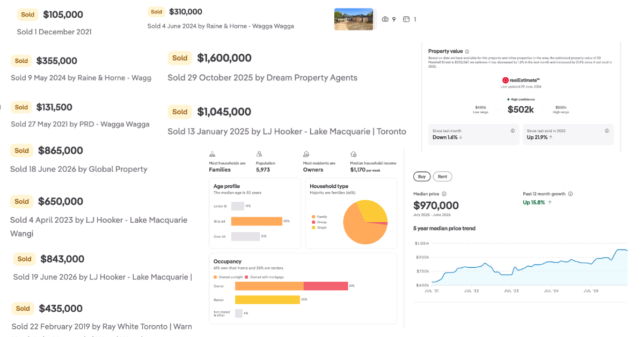Click the median household income house icon
The height and width of the screenshot is (337, 644).
(x=354, y=154)
